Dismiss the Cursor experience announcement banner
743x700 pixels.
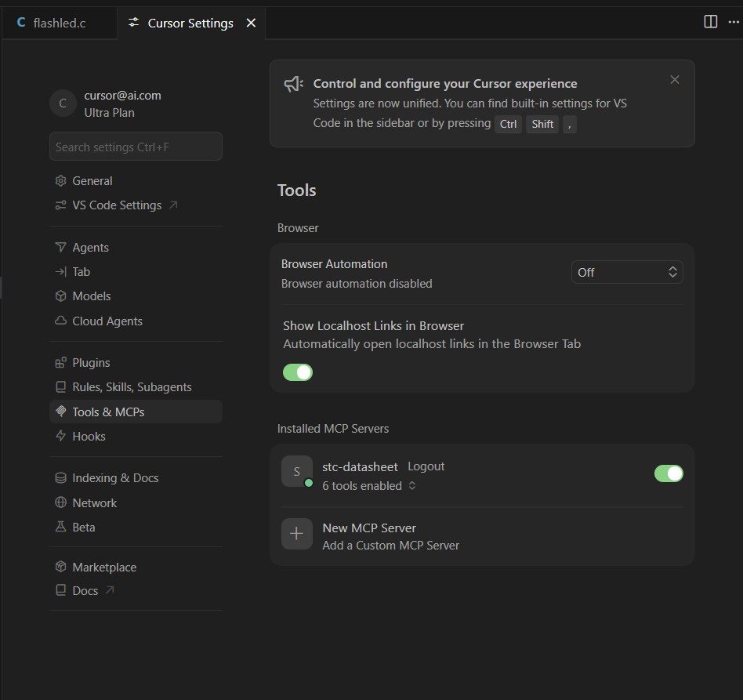(x=674, y=80)
